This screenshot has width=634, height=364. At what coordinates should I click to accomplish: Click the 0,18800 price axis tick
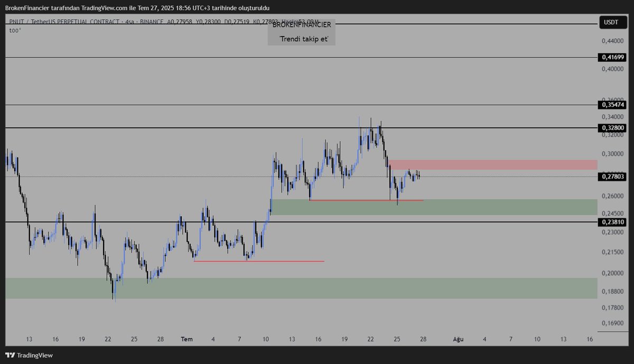click(613, 291)
